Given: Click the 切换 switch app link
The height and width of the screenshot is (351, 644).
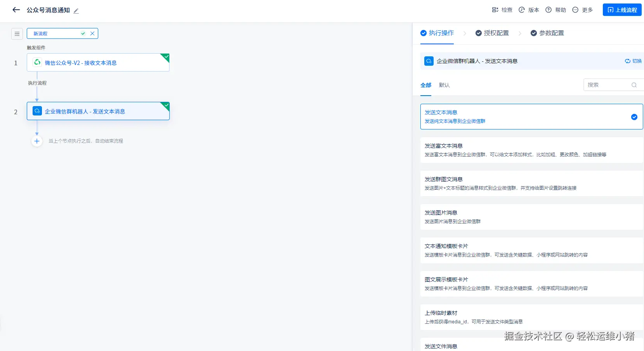Looking at the screenshot, I should pos(633,61).
